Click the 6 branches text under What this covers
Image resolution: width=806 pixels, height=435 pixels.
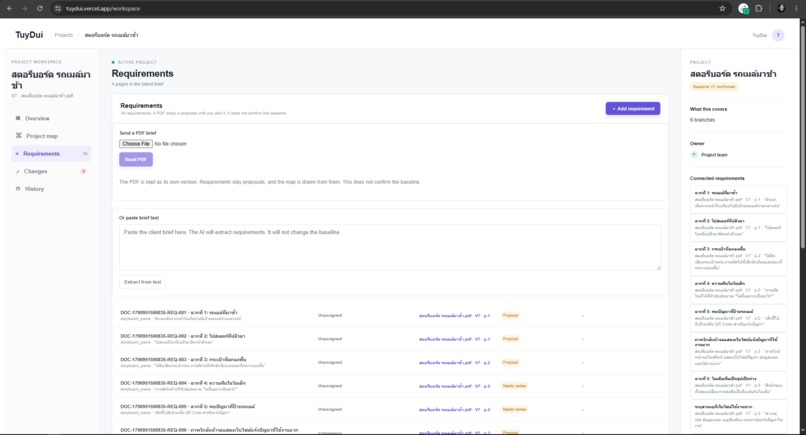point(702,120)
